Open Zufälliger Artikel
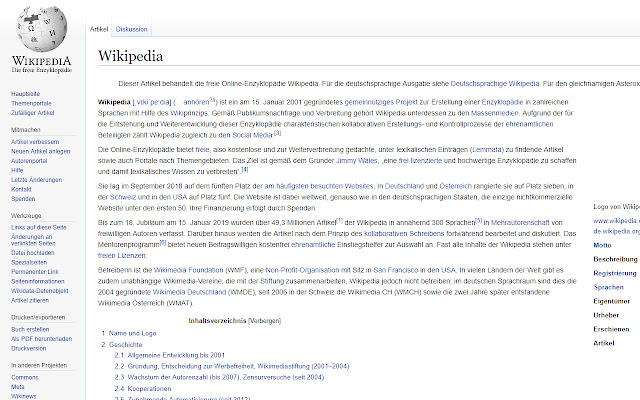 pos(33,113)
